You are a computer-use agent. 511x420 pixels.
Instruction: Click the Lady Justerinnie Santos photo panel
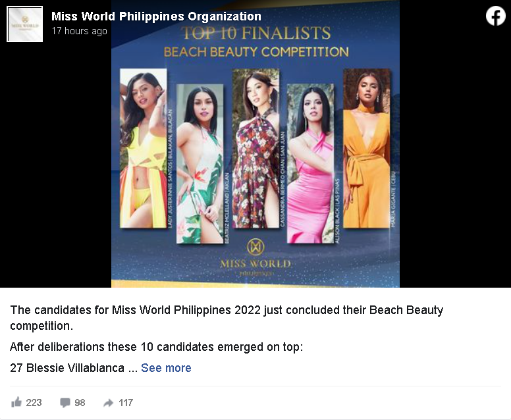click(x=144, y=148)
